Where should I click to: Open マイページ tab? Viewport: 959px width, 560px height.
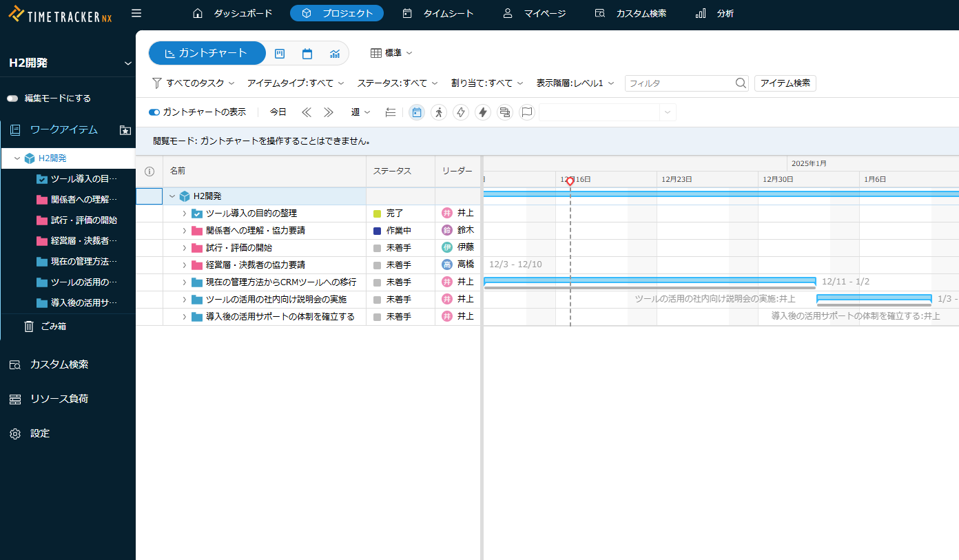(534, 13)
